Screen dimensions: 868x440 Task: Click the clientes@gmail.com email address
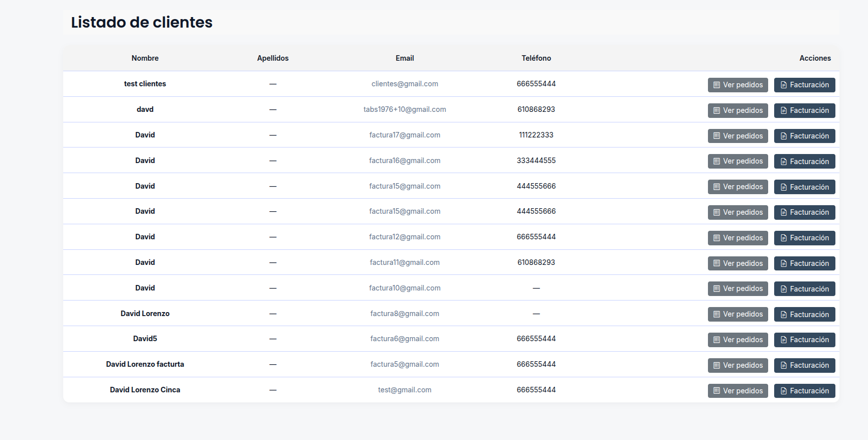click(x=404, y=84)
